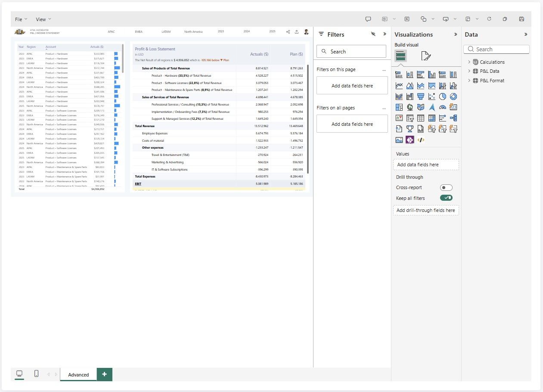Image resolution: width=543 pixels, height=392 pixels.
Task: Select the ribbon chart visual
Action: 399,96
